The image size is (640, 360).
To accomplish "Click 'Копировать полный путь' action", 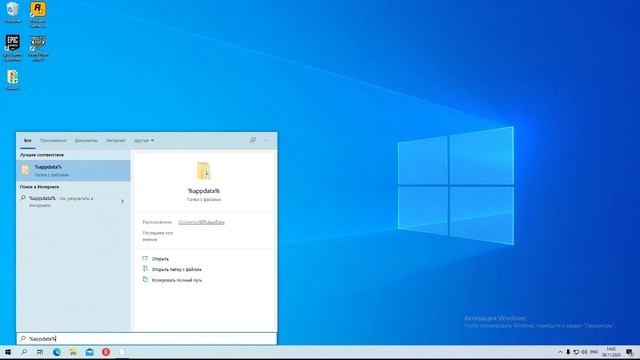I will tap(177, 280).
